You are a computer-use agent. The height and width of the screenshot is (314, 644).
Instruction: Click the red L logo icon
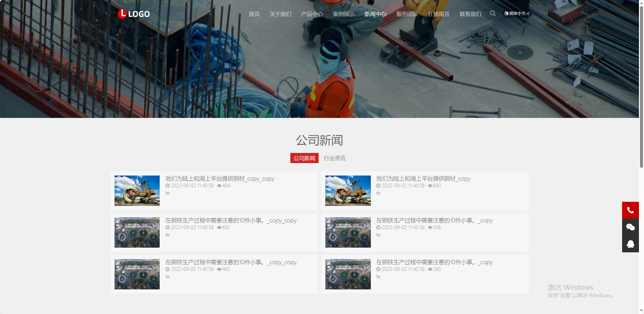[122, 14]
